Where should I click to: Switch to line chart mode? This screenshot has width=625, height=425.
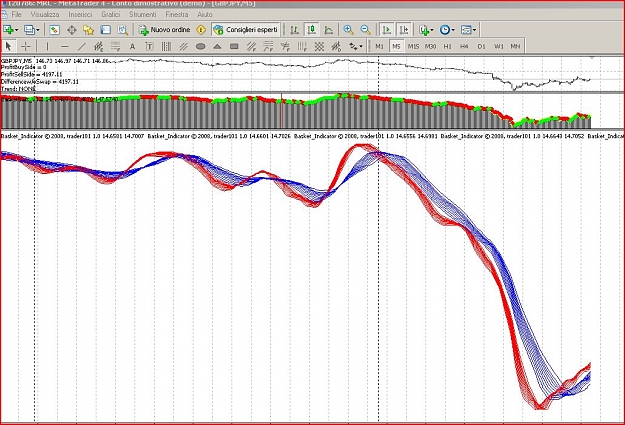(329, 30)
